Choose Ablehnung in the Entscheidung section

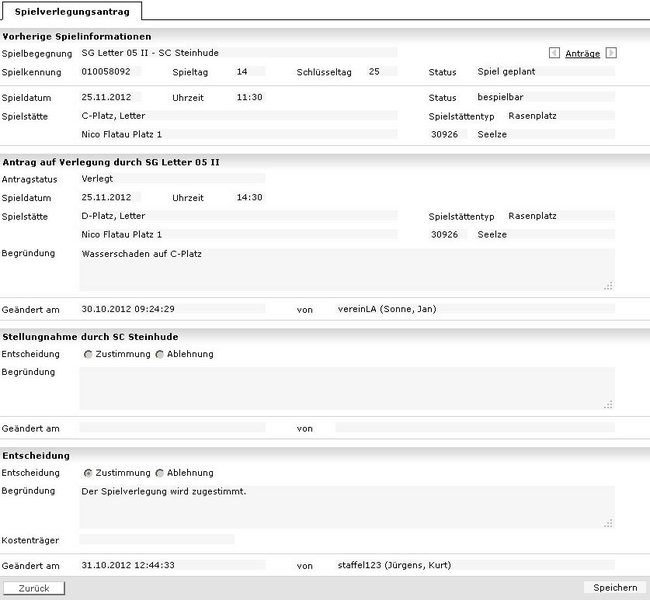[160, 473]
